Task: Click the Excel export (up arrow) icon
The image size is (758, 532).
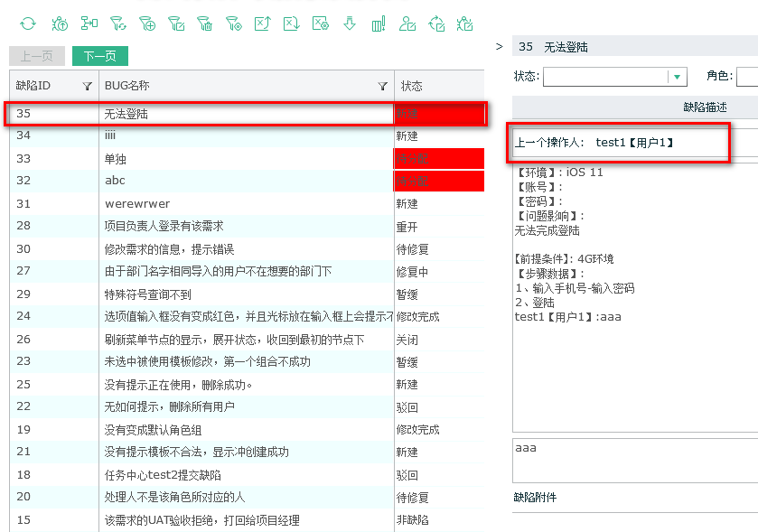Action: coord(263,23)
